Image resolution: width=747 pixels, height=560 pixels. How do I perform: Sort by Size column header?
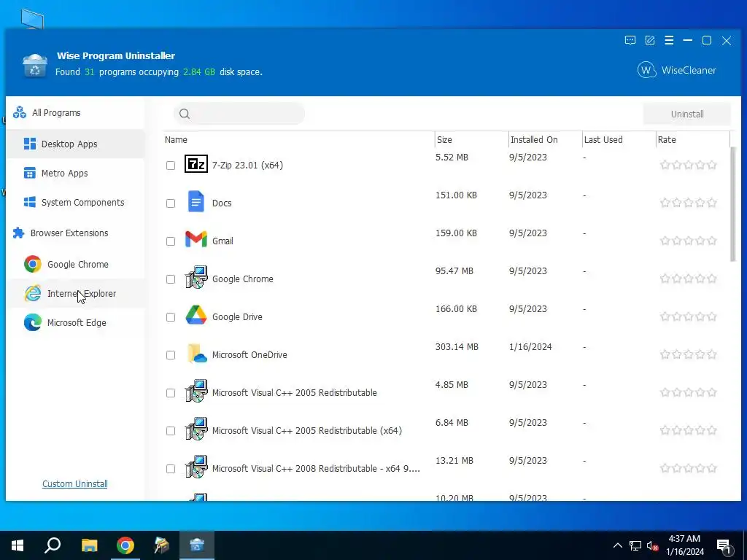tap(472, 139)
